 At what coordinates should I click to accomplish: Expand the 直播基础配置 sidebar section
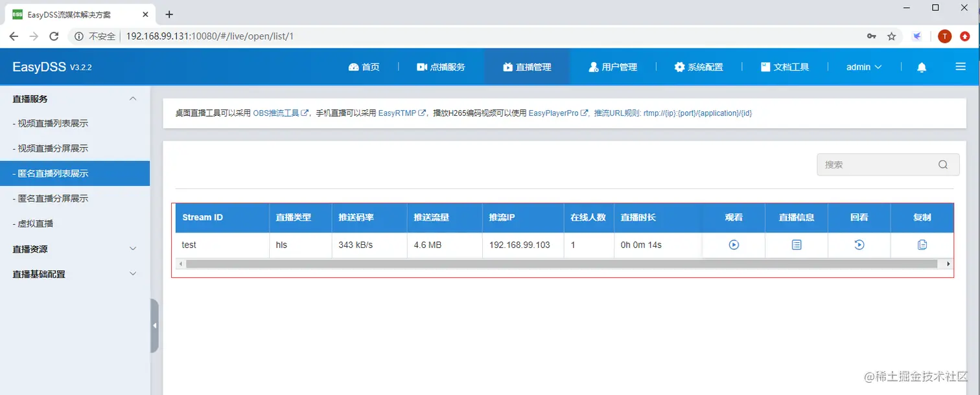pos(75,274)
